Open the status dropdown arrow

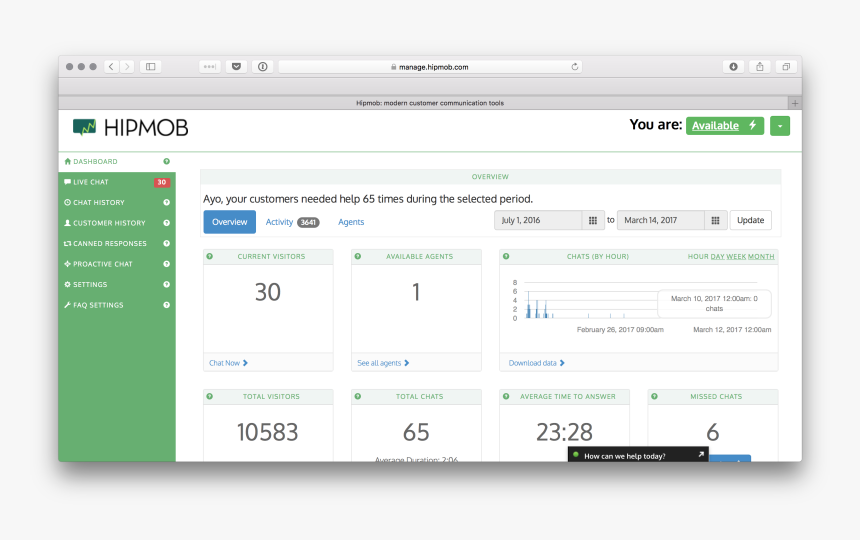coord(780,126)
